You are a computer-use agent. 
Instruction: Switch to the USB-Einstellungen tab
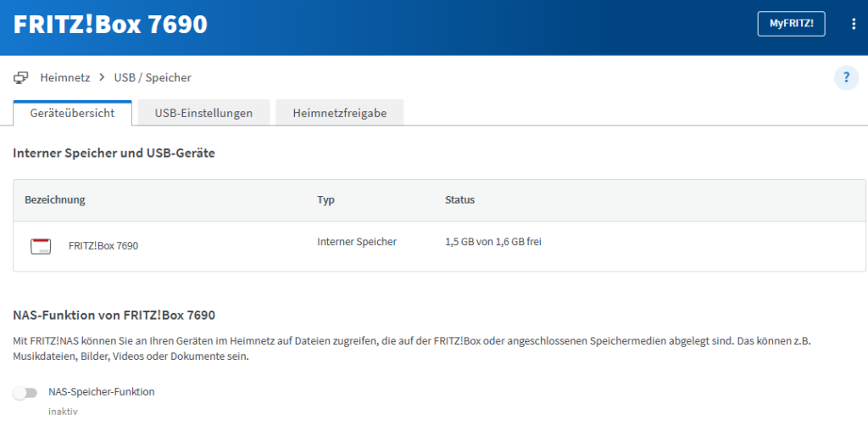[x=203, y=113]
